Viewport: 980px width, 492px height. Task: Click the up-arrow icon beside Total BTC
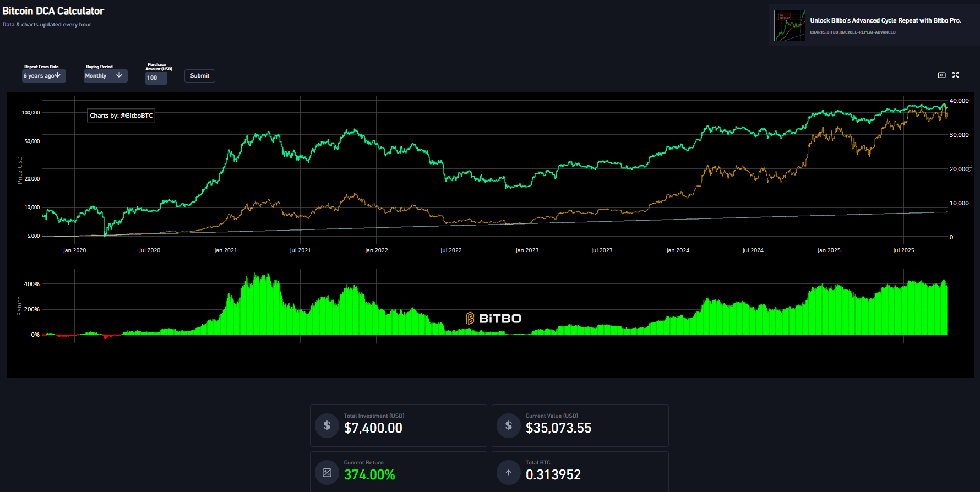click(x=509, y=473)
